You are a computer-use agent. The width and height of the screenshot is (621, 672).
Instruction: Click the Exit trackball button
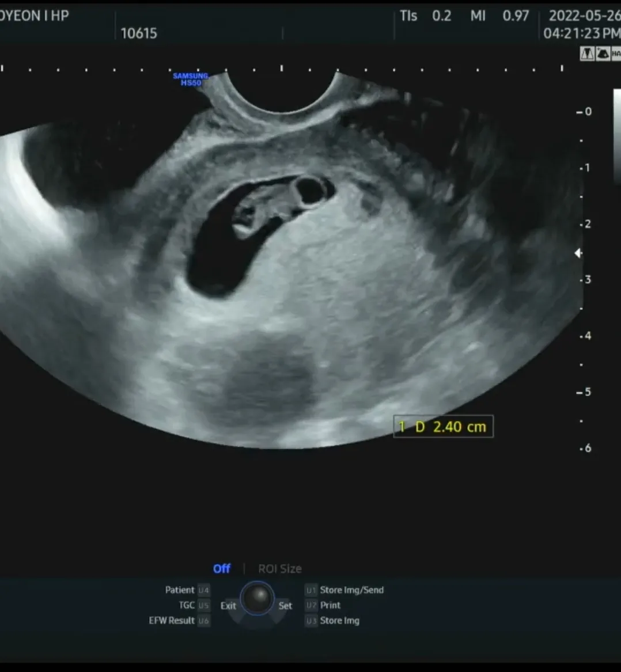pos(228,606)
